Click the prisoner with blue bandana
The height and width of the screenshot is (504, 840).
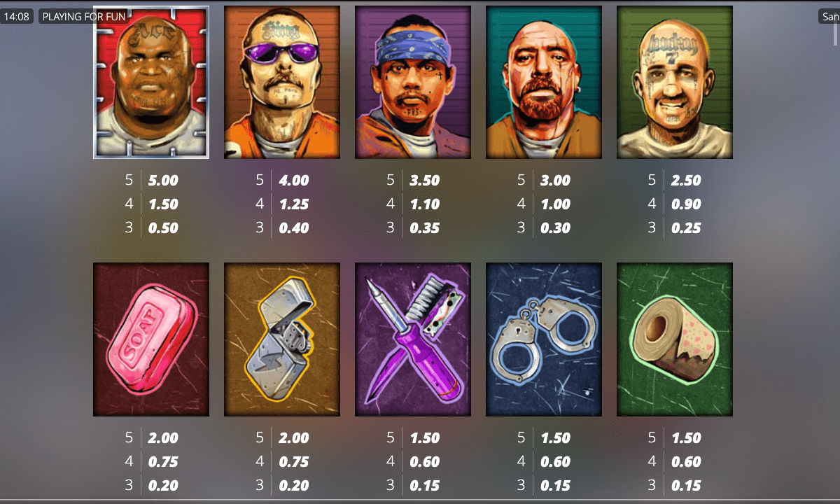pos(413,82)
